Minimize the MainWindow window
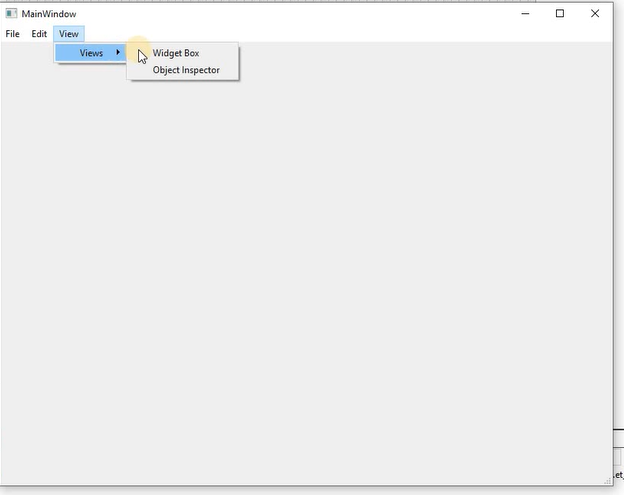Image resolution: width=624 pixels, height=495 pixels. (525, 14)
